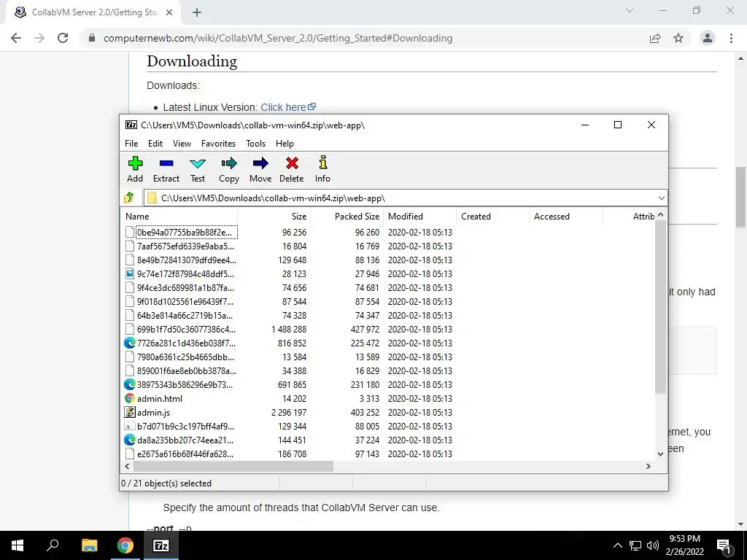
Task: Bookmark this page with star icon
Action: point(678,38)
